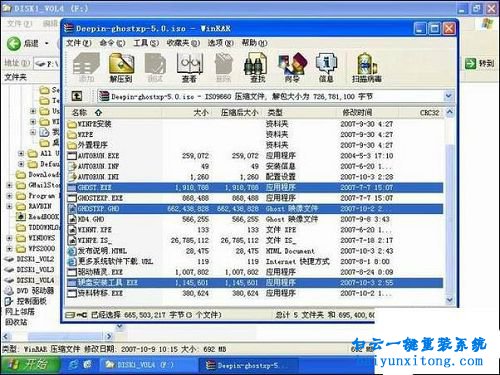Screen dimensions: 500x375
Task: Select the 硬盘安装工具.EXE row
Action: (255, 283)
